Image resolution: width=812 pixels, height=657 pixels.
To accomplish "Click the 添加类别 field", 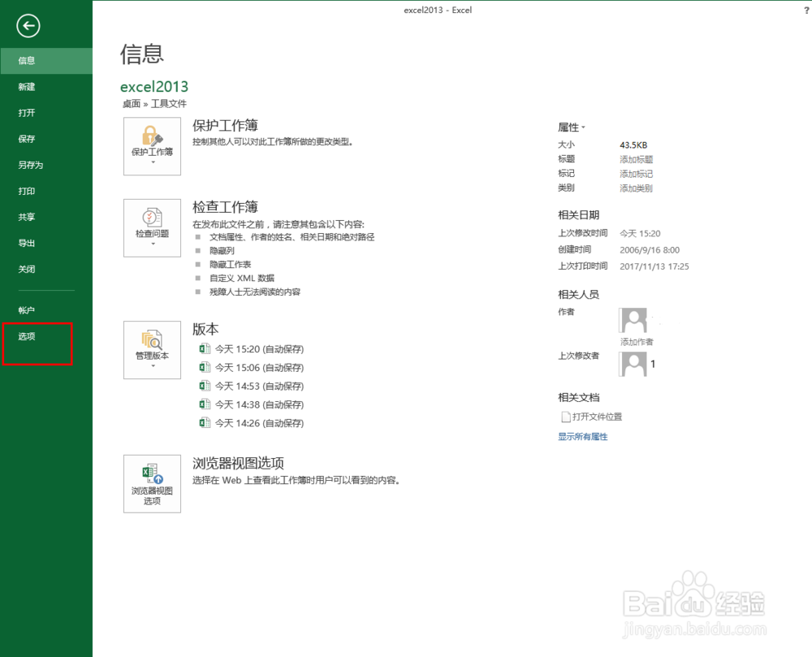I will click(x=637, y=188).
